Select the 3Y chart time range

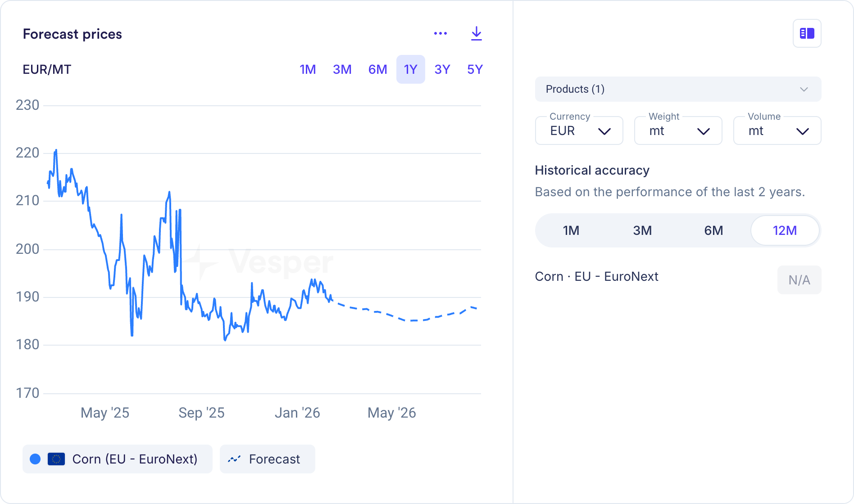tap(442, 69)
